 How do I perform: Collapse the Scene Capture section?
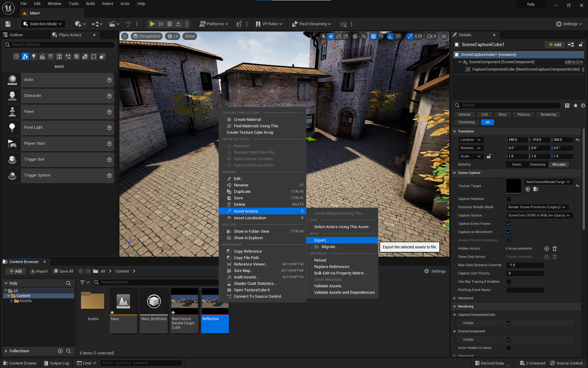[x=455, y=173]
